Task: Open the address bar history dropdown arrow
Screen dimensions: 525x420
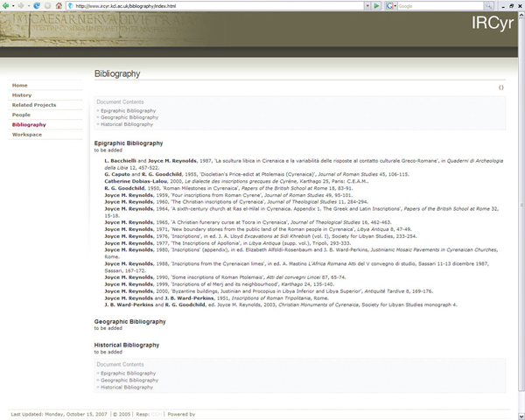Action: (367, 5)
